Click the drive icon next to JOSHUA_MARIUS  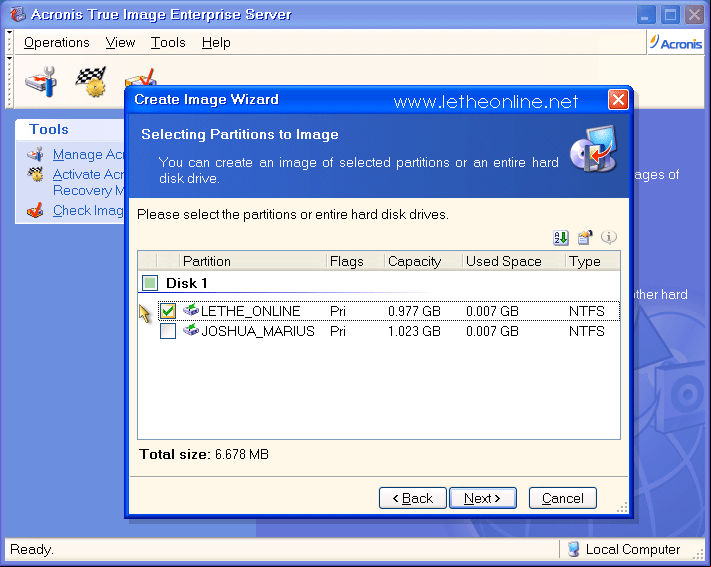coord(191,330)
